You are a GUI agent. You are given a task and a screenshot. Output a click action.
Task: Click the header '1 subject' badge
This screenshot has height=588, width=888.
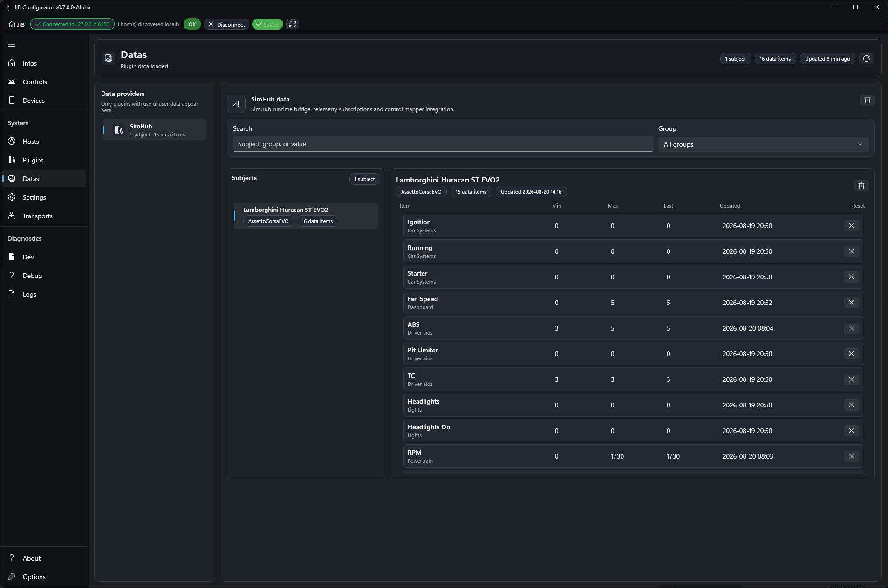click(x=735, y=59)
